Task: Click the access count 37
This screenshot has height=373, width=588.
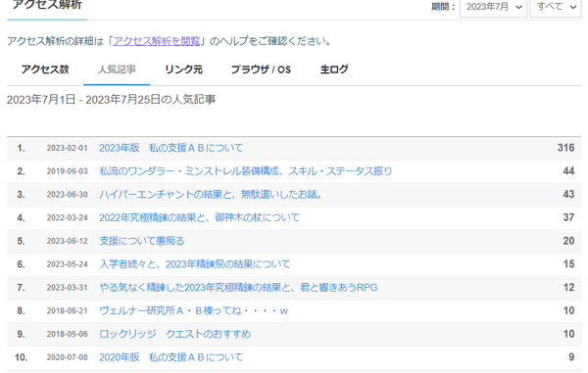Action: coord(568,217)
